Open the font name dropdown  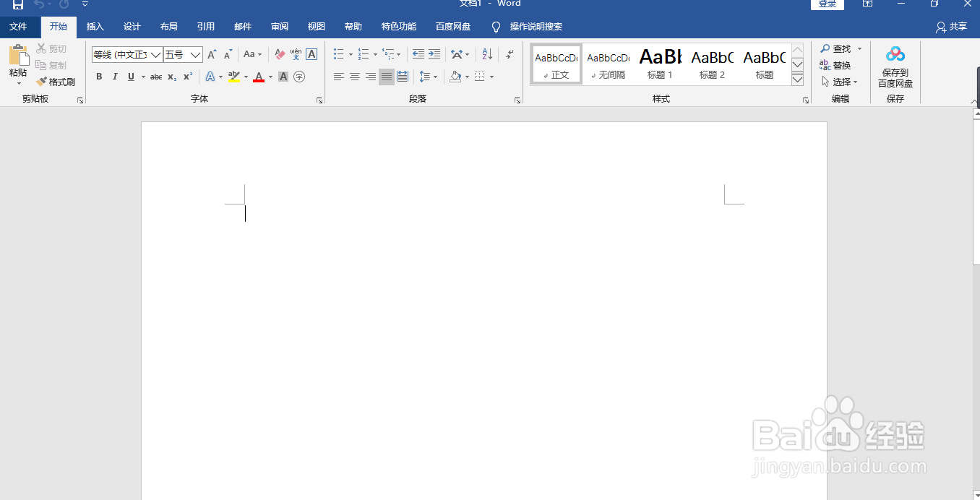(x=156, y=54)
